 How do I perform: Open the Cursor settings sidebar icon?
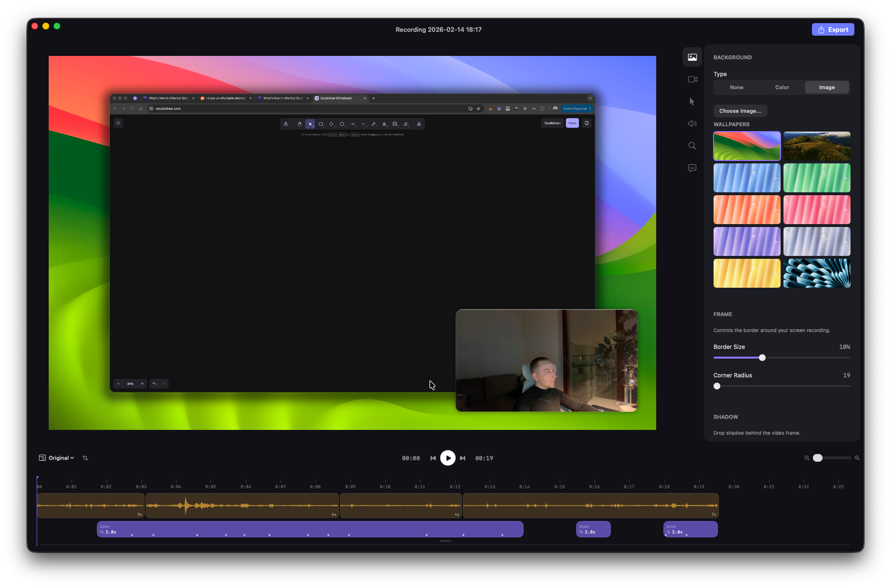[x=692, y=102]
